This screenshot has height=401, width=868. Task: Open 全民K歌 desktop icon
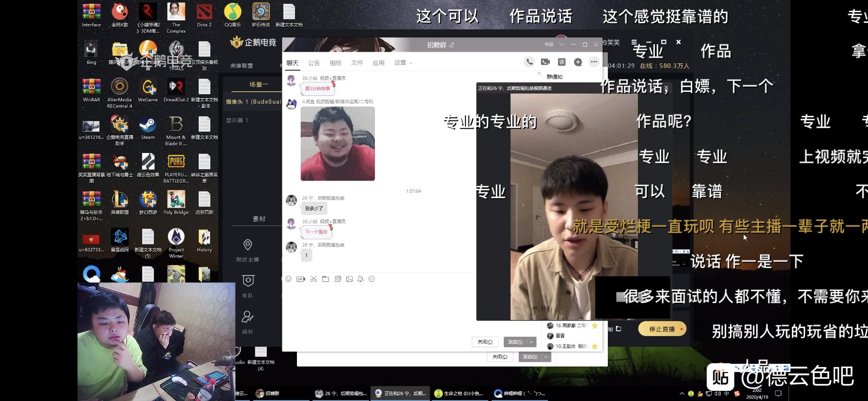coord(120,15)
